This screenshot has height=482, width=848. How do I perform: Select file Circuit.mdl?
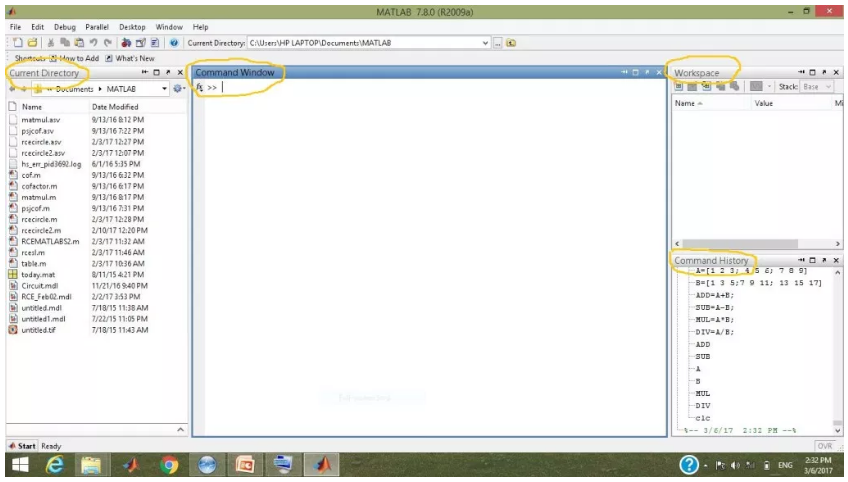point(39,286)
